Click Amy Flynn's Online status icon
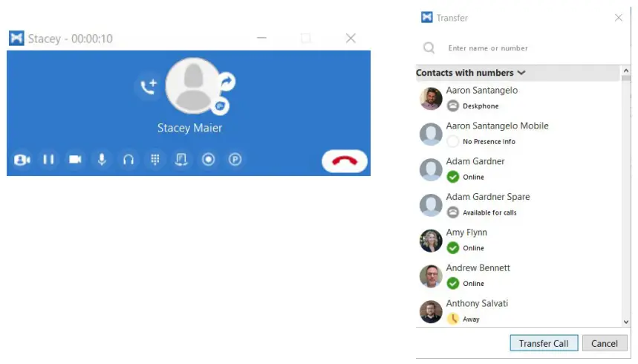The width and height of the screenshot is (638, 364). tap(453, 248)
